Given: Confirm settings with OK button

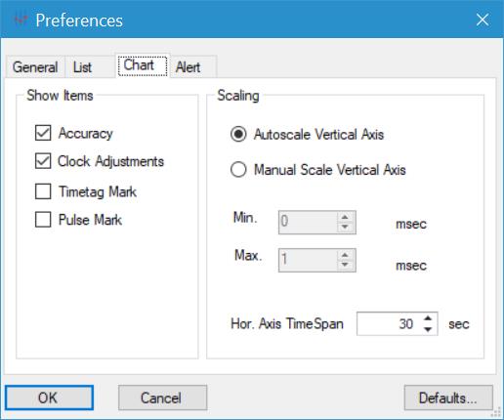Looking at the screenshot, I should pos(49,398).
